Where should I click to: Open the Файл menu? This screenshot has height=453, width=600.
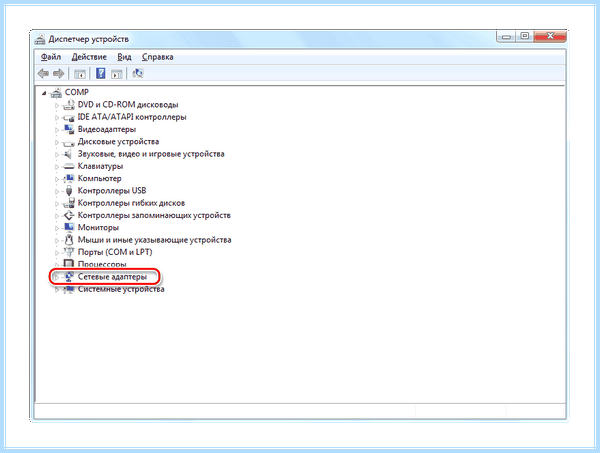coord(51,57)
